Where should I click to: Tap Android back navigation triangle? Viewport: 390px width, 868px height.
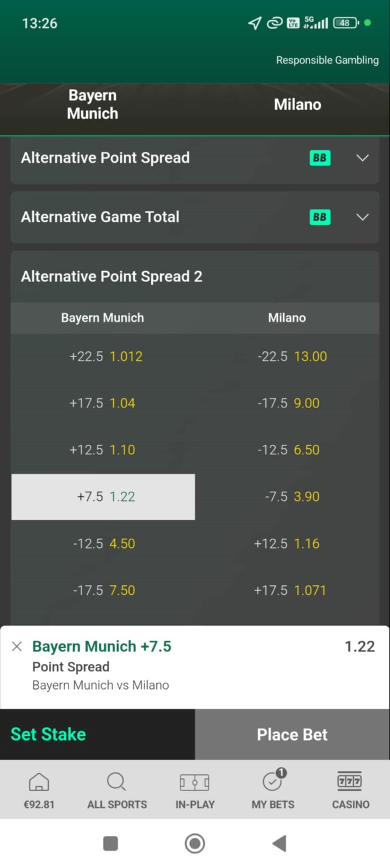coord(279,843)
